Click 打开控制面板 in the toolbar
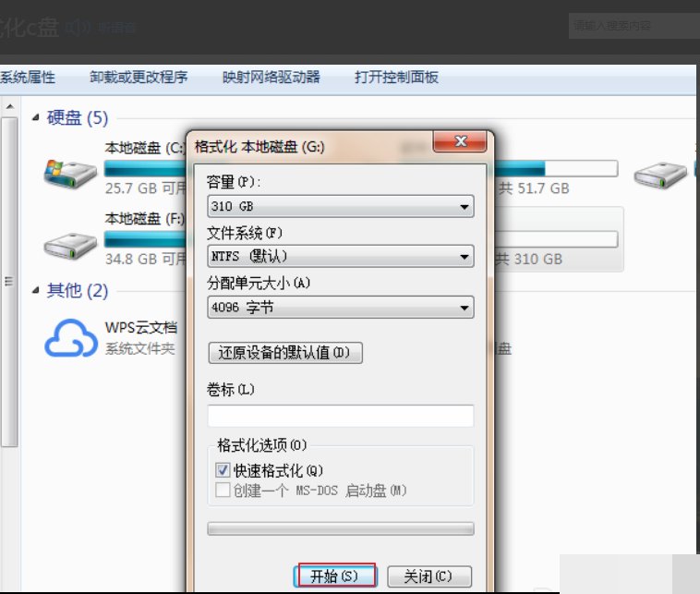This screenshot has height=594, width=700. tap(396, 78)
